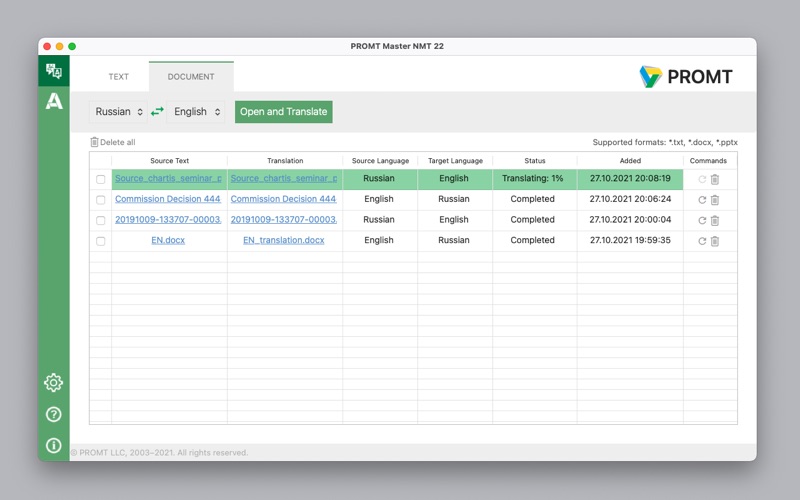Delete the EN.docx row

click(715, 241)
